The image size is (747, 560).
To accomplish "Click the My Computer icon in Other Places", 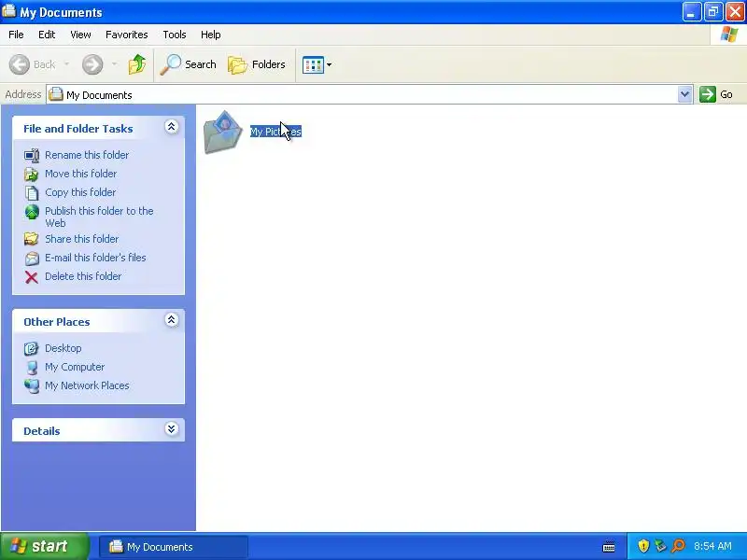I will [x=32, y=368].
